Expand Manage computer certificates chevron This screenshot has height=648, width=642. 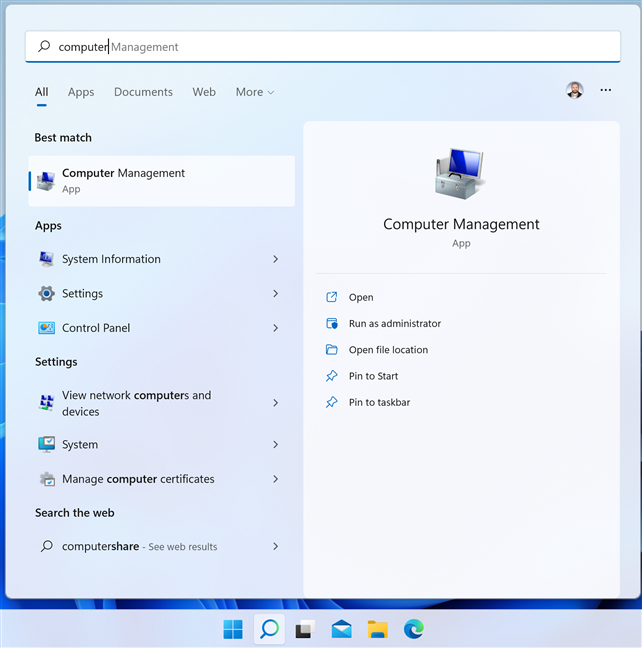point(276,479)
